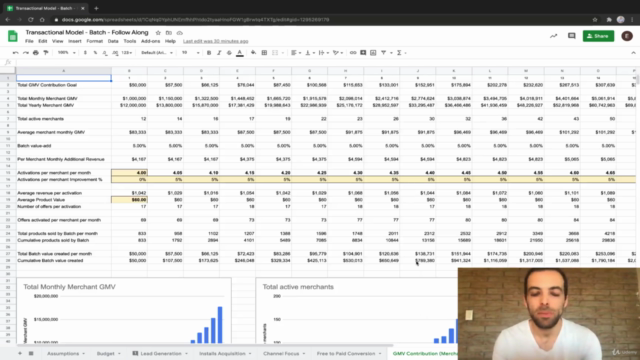Reload the browser page
Image resolution: width=640 pixels, height=360 pixels.
pos(31,20)
